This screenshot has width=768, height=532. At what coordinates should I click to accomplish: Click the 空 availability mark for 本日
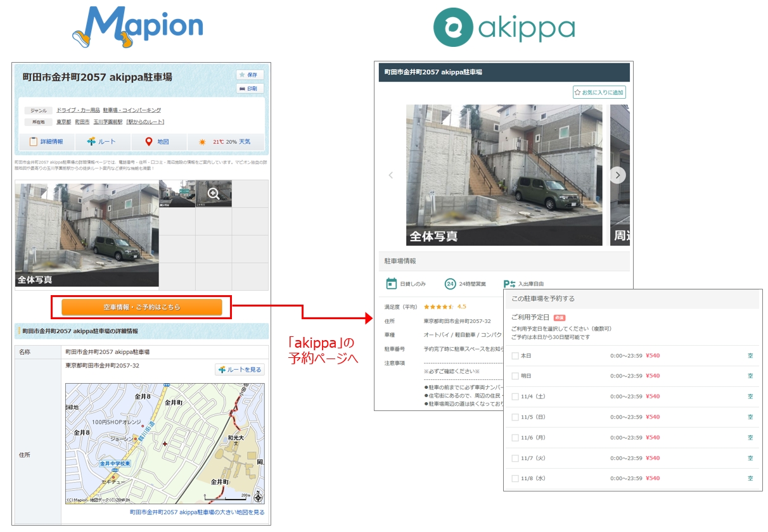tap(750, 356)
